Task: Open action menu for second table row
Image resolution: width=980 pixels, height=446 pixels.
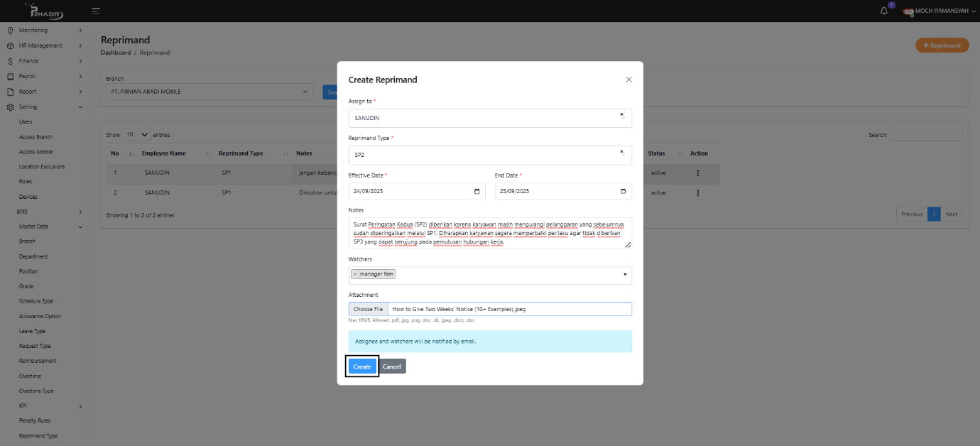Action: point(698,192)
